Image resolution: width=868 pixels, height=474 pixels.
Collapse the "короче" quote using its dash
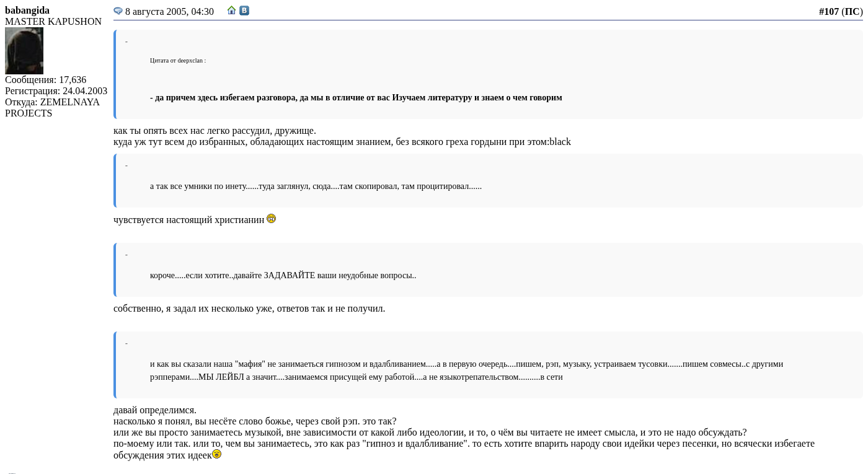pyautogui.click(x=126, y=255)
